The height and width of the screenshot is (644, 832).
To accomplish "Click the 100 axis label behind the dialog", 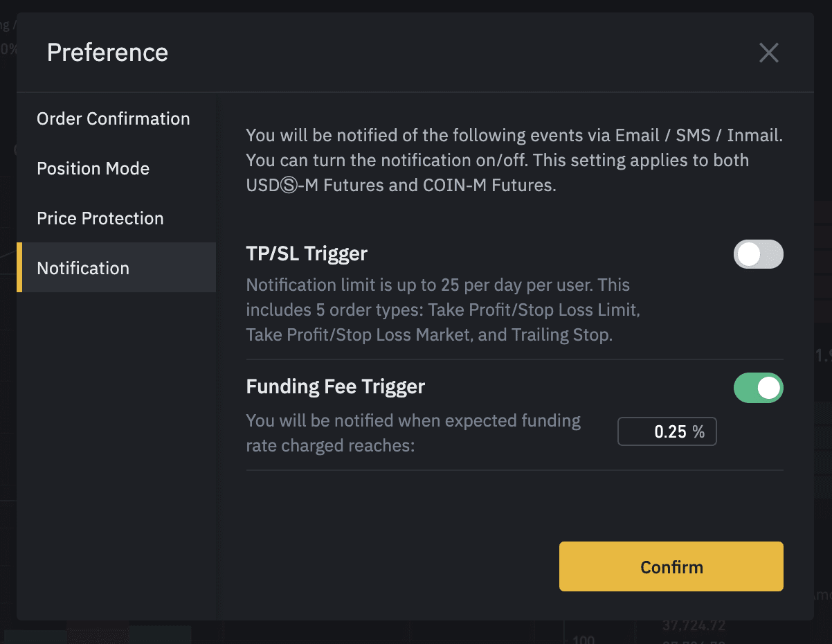I will coord(586,639).
